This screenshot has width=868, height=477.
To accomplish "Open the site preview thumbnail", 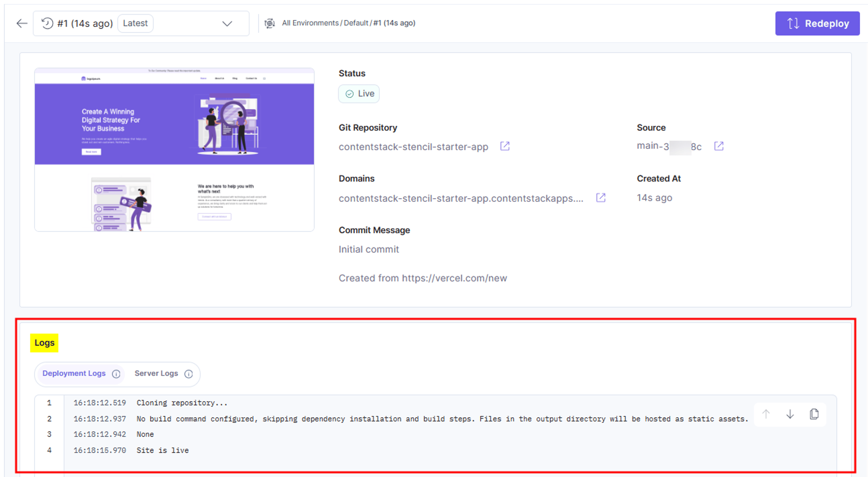I will coord(174,150).
